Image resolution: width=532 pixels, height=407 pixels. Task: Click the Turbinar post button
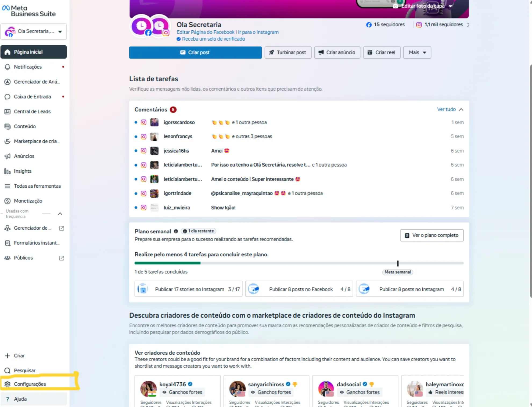click(288, 53)
